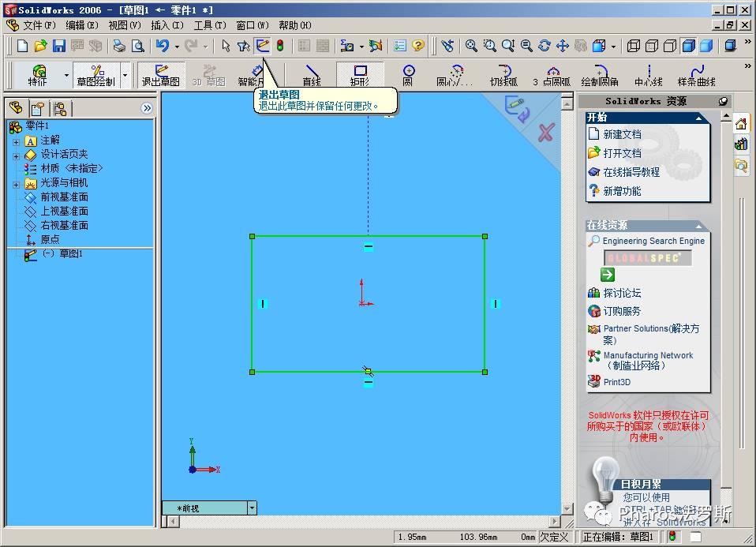Select the Sketch Fillet (绘制圆角) tool
Viewport: 756px width, 547px height.
point(600,75)
